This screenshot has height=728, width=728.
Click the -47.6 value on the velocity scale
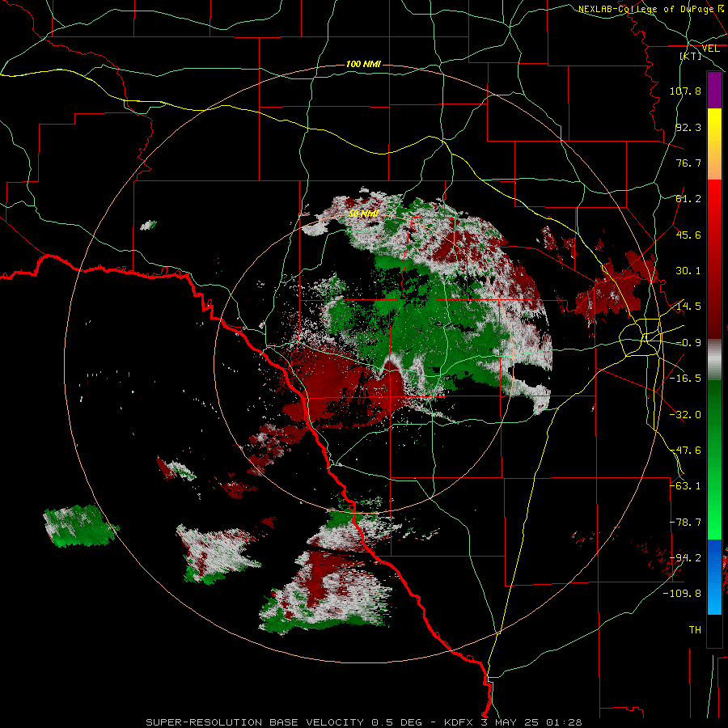pyautogui.click(x=685, y=451)
